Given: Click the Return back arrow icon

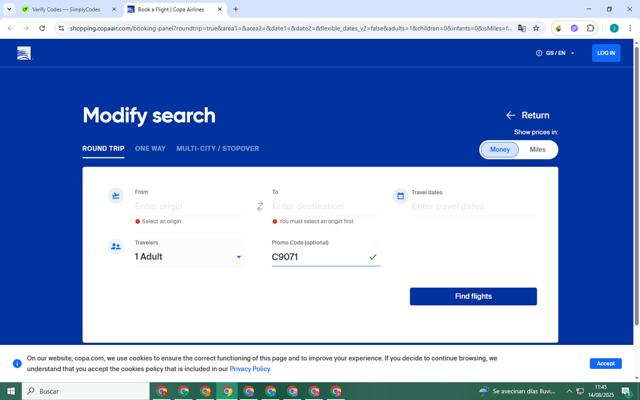Looking at the screenshot, I should (x=510, y=116).
